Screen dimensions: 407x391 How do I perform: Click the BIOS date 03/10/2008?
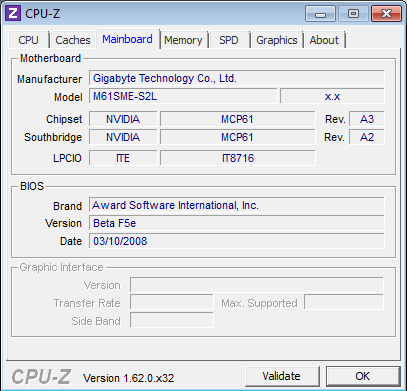coord(237,241)
